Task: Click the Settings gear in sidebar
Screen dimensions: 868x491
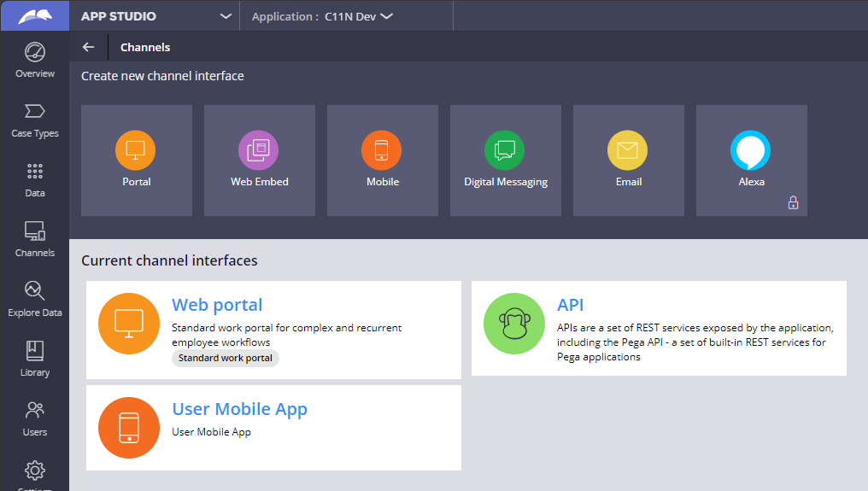Action: click(34, 472)
